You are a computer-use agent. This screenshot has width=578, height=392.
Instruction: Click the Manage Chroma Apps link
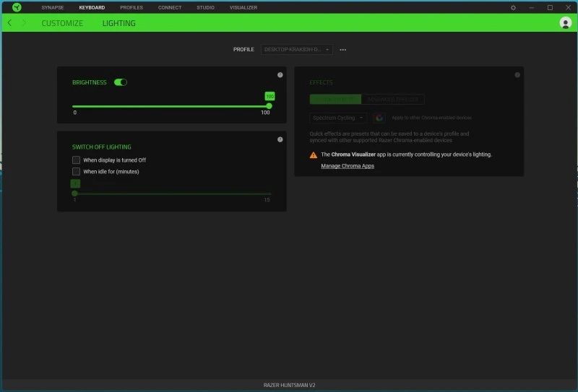(348, 166)
